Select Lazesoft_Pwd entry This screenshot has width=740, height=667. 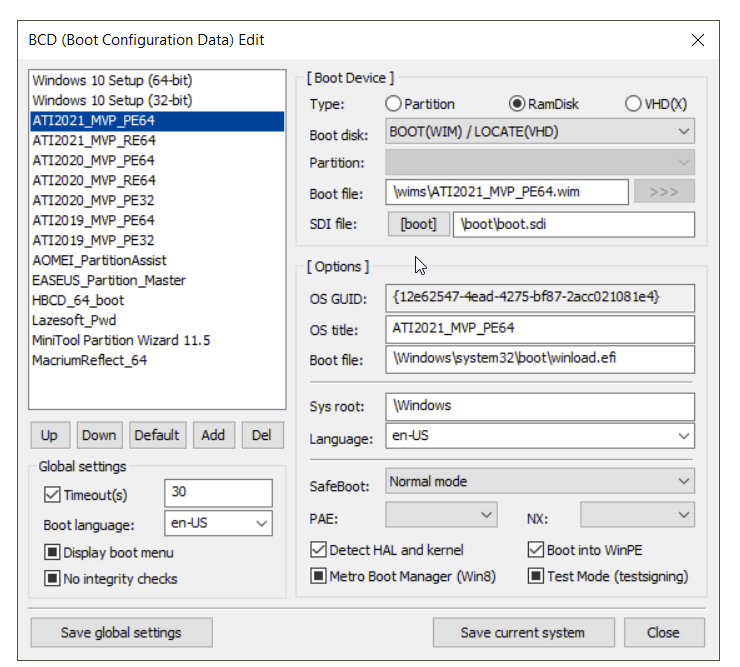157,321
